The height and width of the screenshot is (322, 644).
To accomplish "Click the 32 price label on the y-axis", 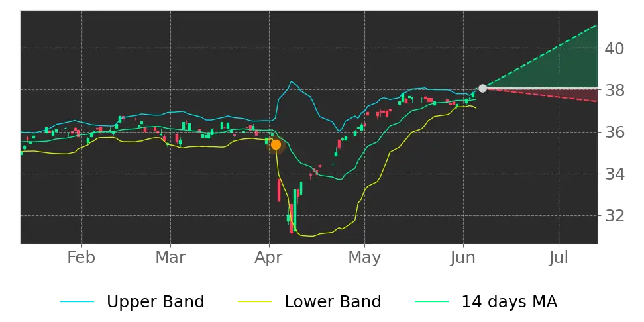I will 614,215.
